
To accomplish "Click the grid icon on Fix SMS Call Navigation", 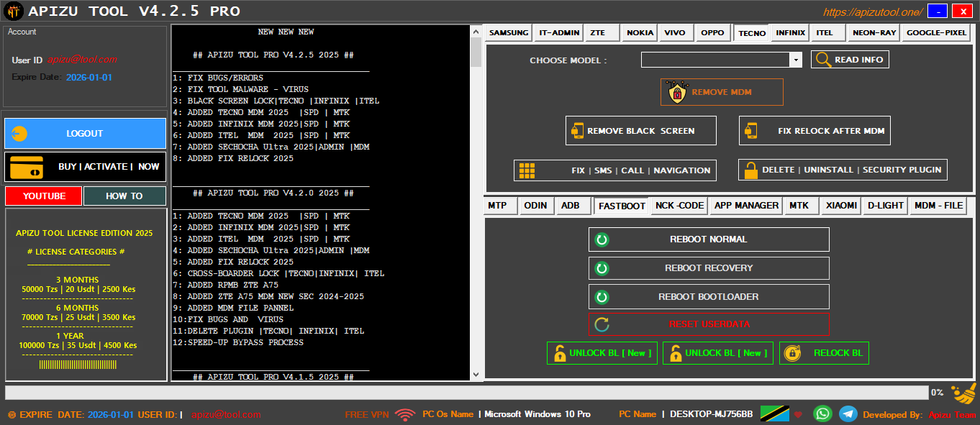I will point(527,170).
